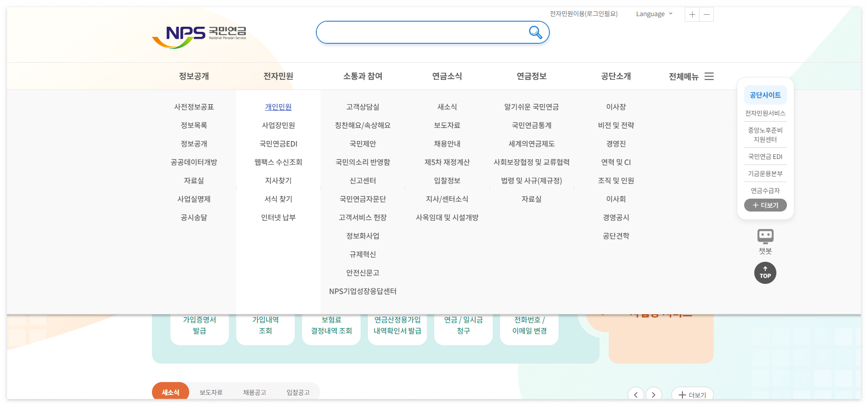Screen dimensions: 868x406
Task: Open the 전자민원 main menu
Action: coord(278,76)
